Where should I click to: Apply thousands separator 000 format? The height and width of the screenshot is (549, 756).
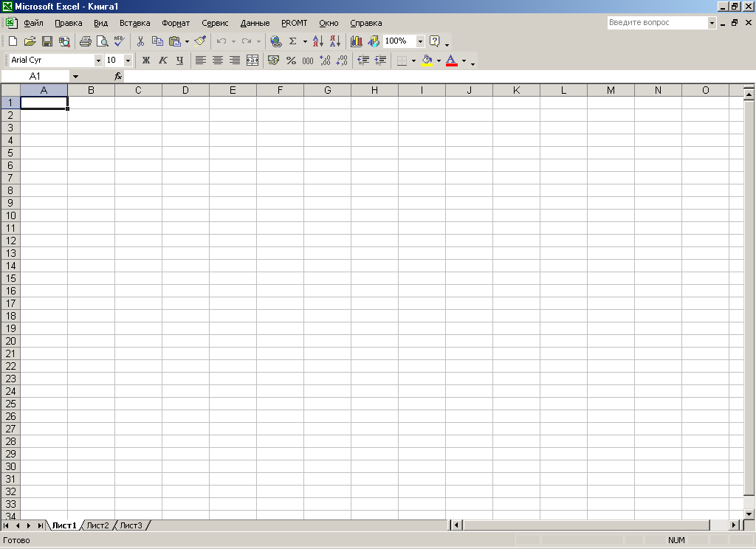point(308,61)
